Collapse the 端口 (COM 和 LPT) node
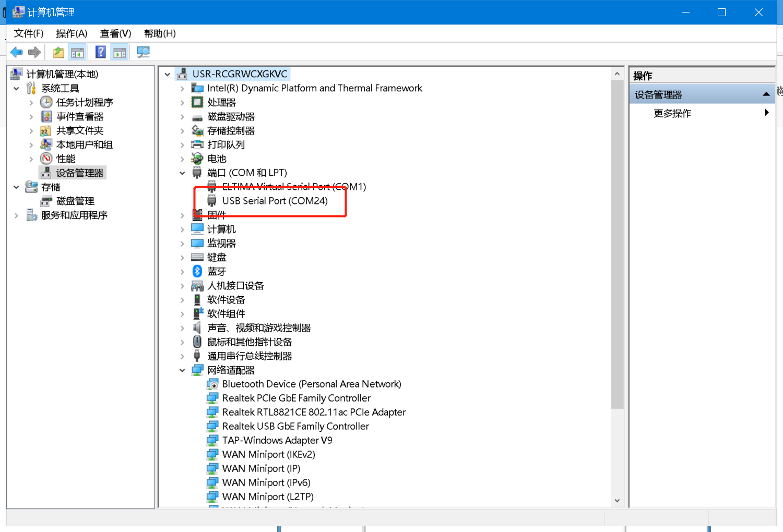The image size is (783, 532). coord(182,173)
